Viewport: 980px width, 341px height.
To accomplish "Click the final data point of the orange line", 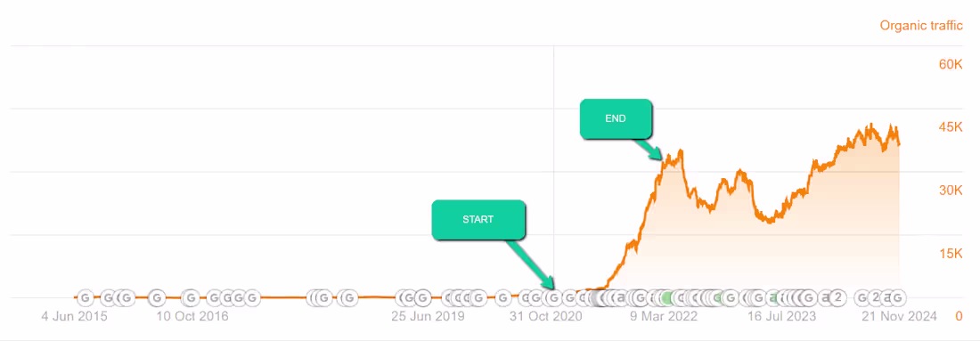I will pyautogui.click(x=900, y=144).
